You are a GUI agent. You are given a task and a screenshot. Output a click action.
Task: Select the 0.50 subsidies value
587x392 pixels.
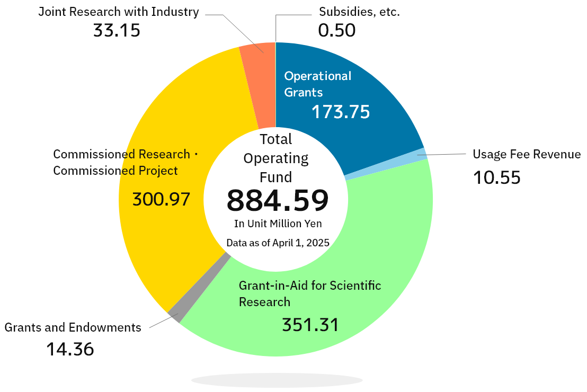pos(336,30)
